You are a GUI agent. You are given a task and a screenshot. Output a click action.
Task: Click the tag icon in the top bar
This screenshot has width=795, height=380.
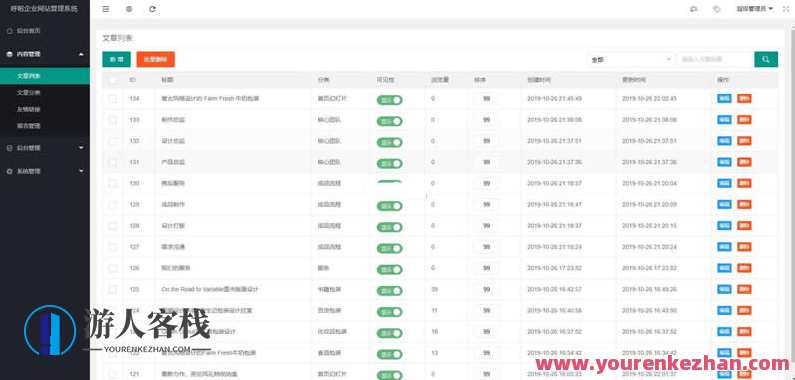pyautogui.click(x=716, y=9)
